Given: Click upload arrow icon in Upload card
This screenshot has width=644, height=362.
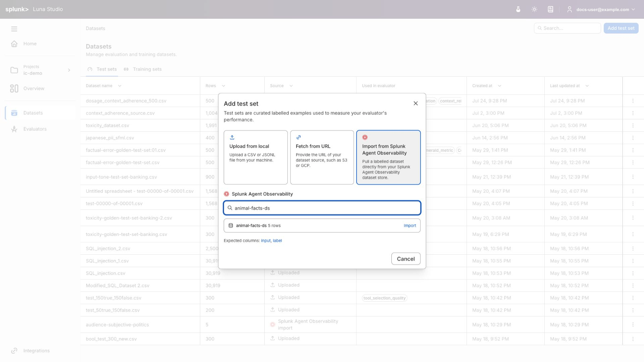Looking at the screenshot, I should [232, 137].
